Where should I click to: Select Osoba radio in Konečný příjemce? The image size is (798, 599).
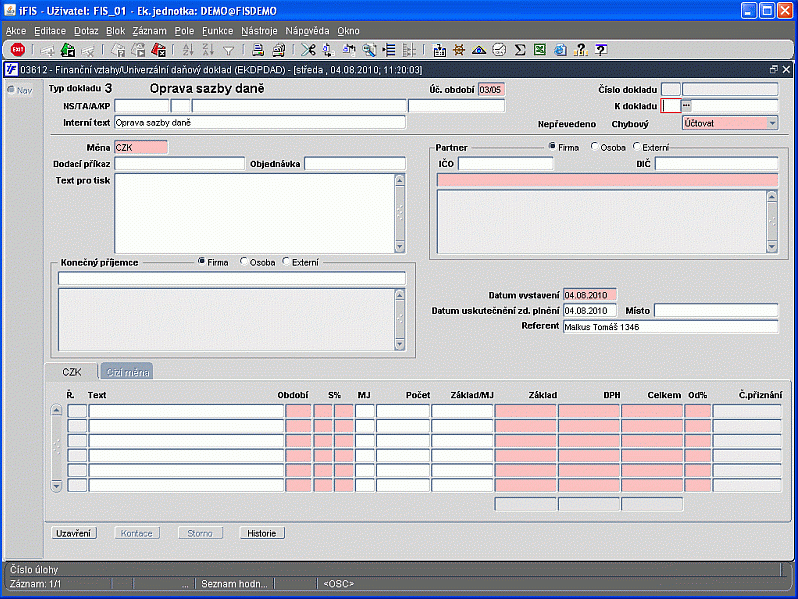(x=243, y=262)
